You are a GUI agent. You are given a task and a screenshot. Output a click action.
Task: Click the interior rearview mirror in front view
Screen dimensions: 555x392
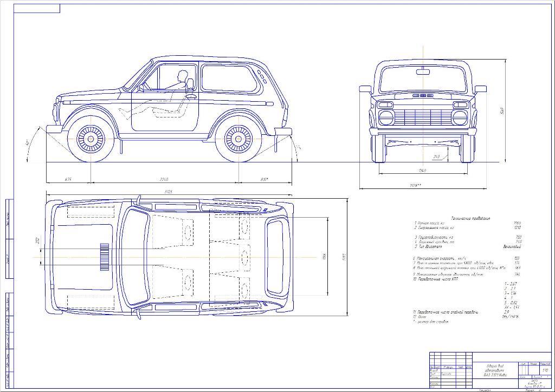pos(423,72)
